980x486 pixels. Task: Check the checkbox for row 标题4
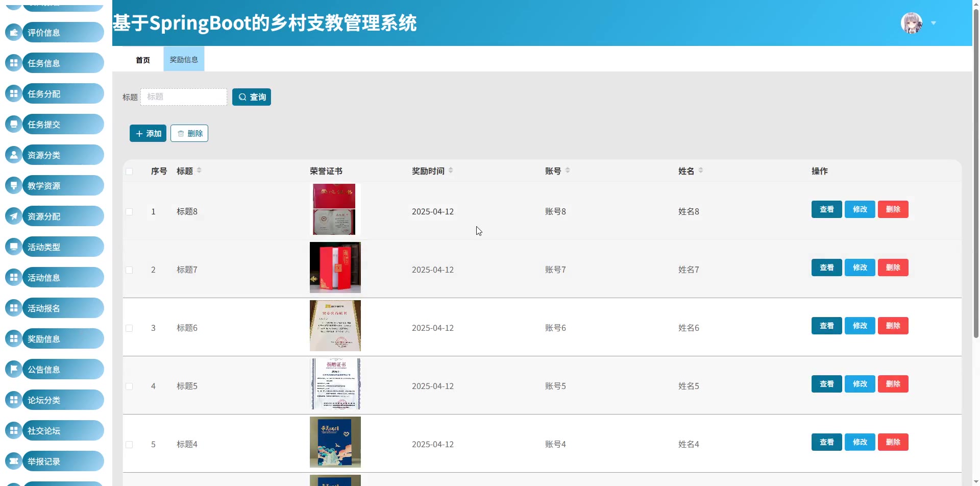tap(129, 445)
